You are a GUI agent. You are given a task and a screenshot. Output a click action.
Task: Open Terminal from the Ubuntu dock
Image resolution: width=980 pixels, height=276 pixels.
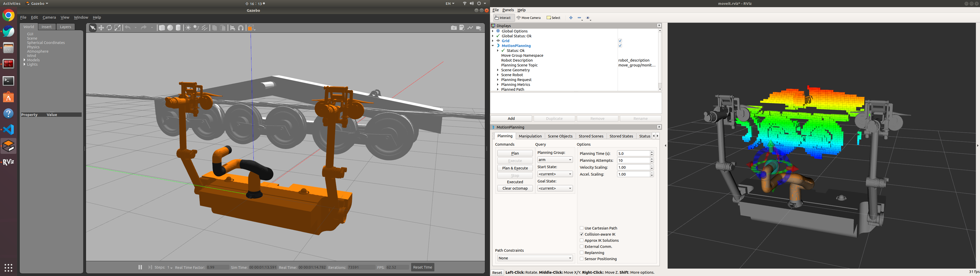(8, 81)
